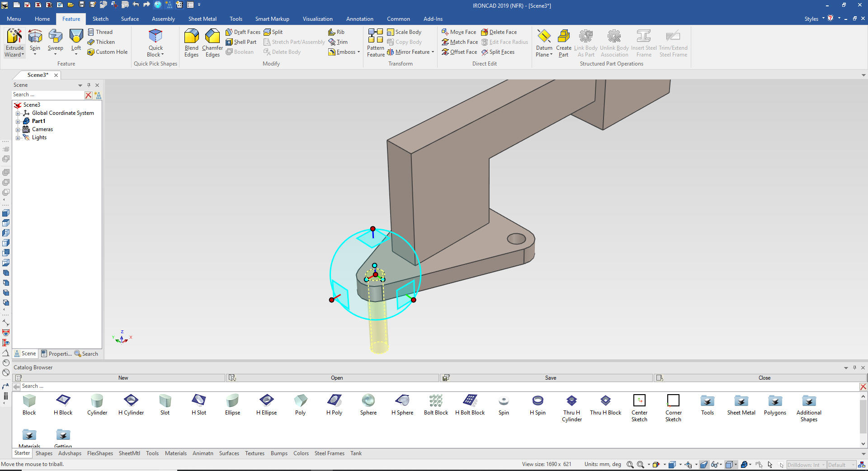Click the Save button in Catalog Browser
The image size is (868, 471).
click(x=550, y=378)
